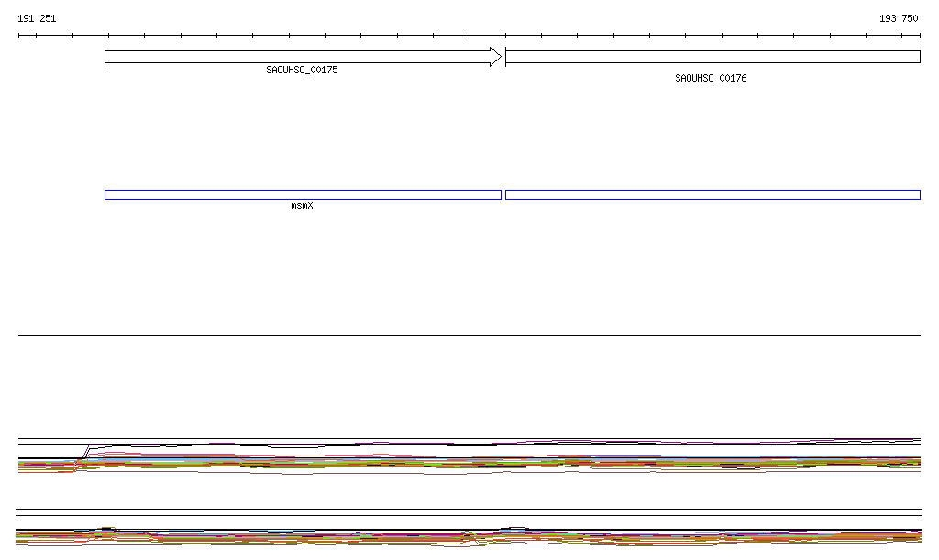
Task: Click the SAOUHSC_00176 text label
Action: (x=711, y=79)
